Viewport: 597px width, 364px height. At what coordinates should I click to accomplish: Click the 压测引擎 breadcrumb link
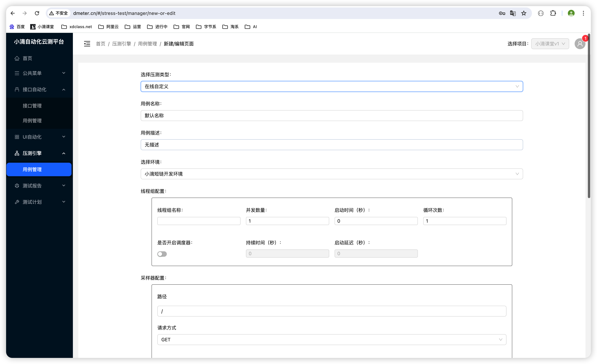pos(122,44)
